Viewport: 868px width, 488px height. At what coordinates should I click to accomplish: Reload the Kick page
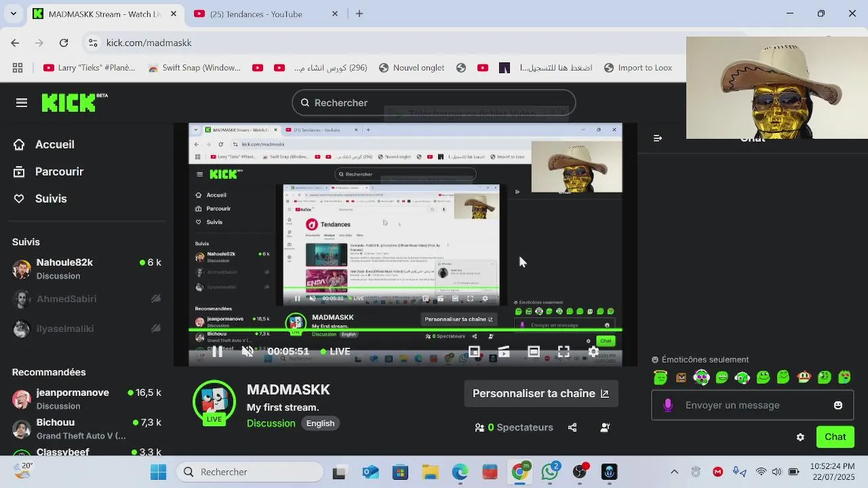[64, 43]
